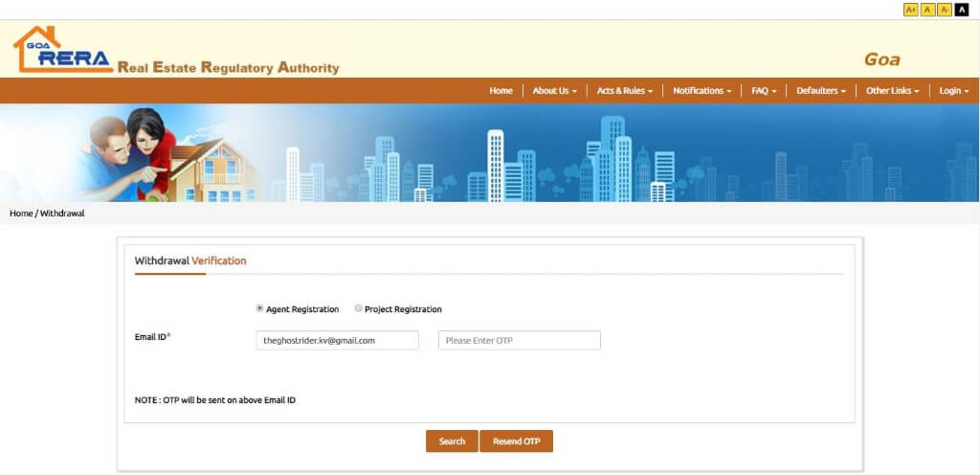Click the A- decrease font size icon

tap(945, 10)
